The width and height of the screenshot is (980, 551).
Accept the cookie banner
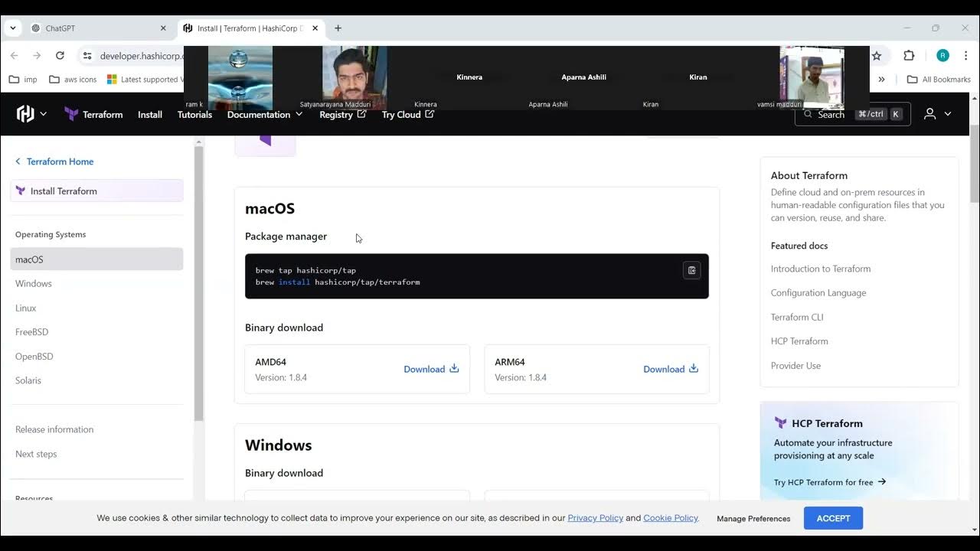[x=833, y=518]
